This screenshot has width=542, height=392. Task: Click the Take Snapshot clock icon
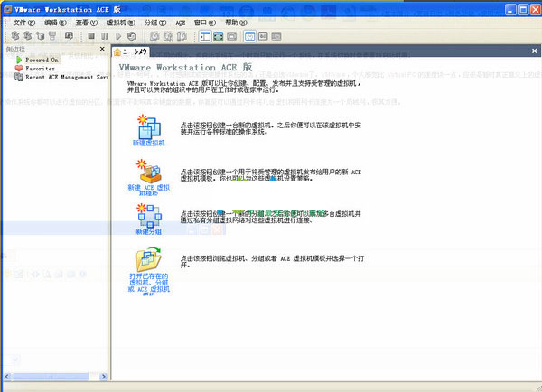[x=154, y=36]
